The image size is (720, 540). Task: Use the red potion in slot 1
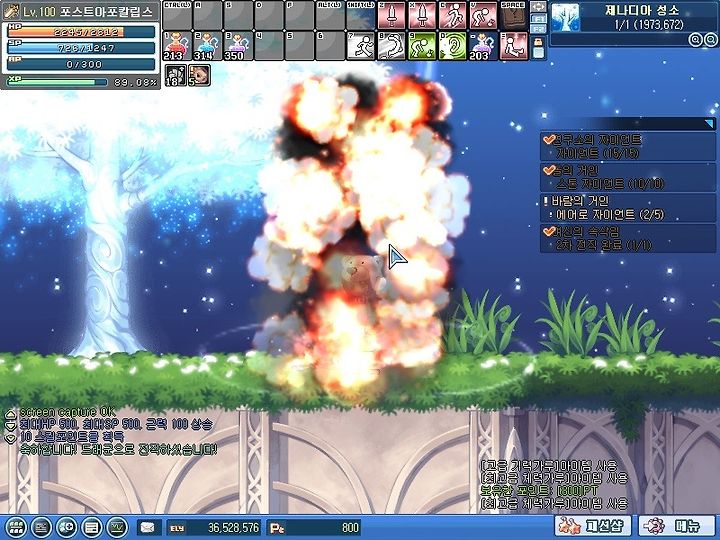(x=177, y=46)
